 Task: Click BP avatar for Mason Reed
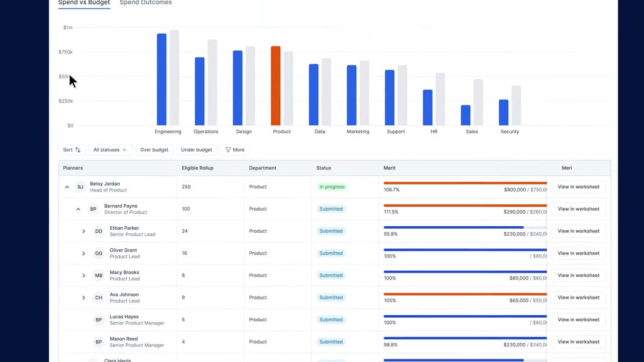pos(99,342)
